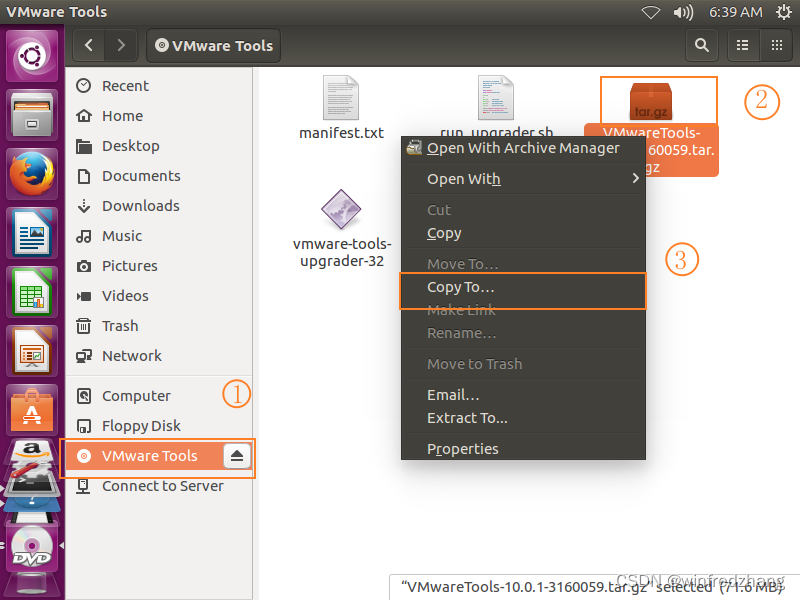This screenshot has height=600, width=800.
Task: Open Trash in the sidebar
Action: (x=159, y=326)
